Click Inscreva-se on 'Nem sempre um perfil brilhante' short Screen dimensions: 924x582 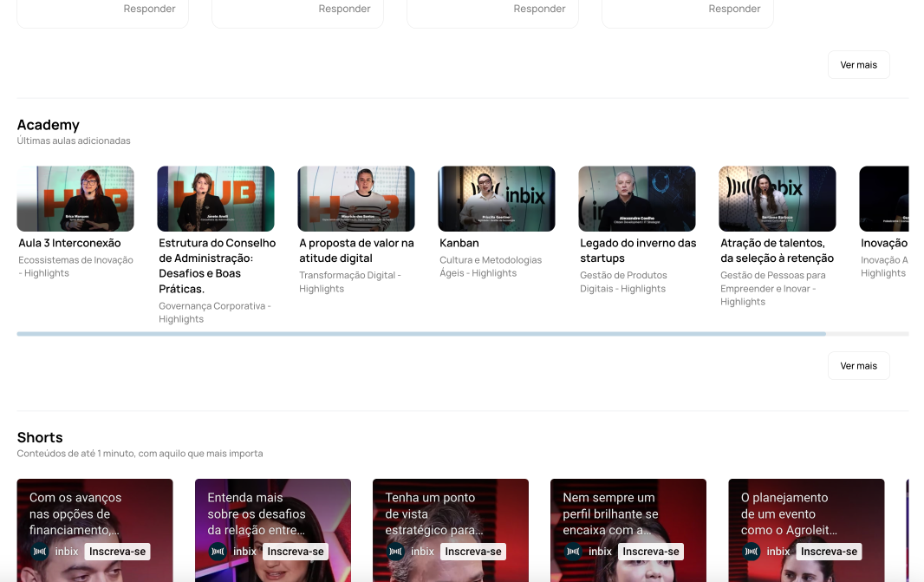click(651, 552)
